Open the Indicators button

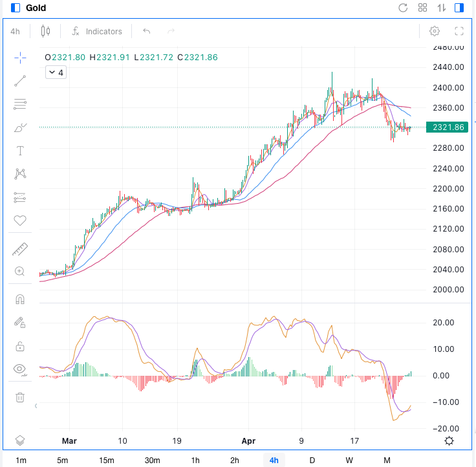(x=97, y=31)
